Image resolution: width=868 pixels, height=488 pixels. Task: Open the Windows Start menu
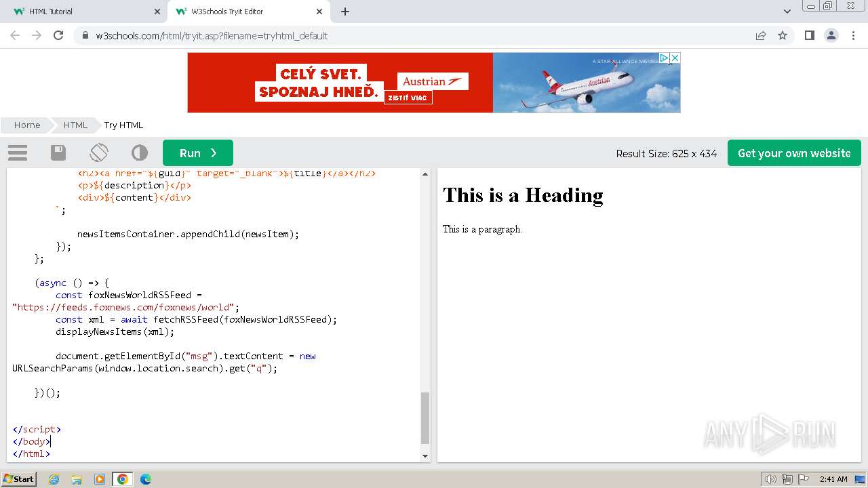point(18,479)
